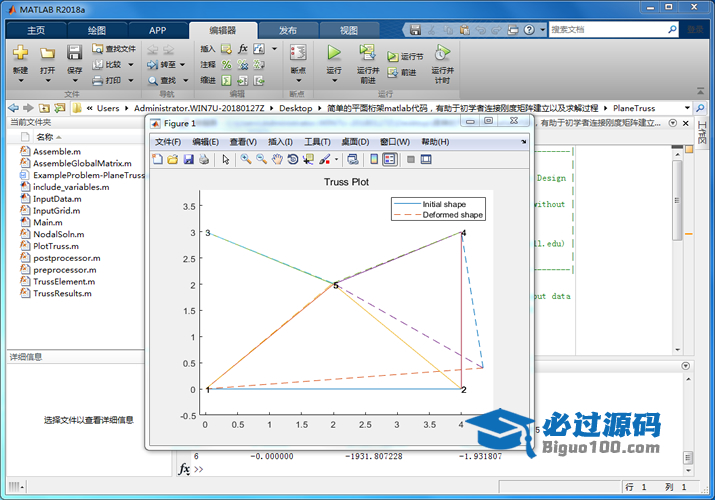Expand the New (新建) dropdown arrow
The image size is (715, 500).
(x=21, y=81)
